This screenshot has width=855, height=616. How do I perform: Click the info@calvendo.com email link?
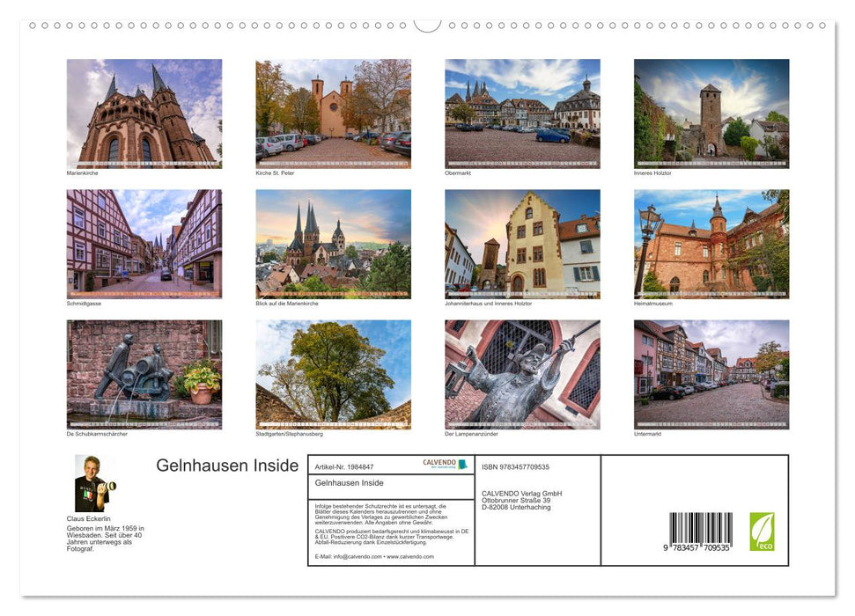357,555
